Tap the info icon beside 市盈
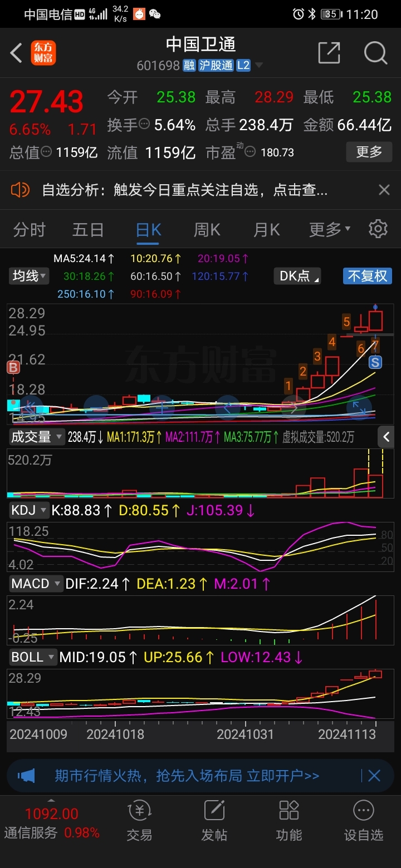The width and height of the screenshot is (401, 868). click(250, 151)
